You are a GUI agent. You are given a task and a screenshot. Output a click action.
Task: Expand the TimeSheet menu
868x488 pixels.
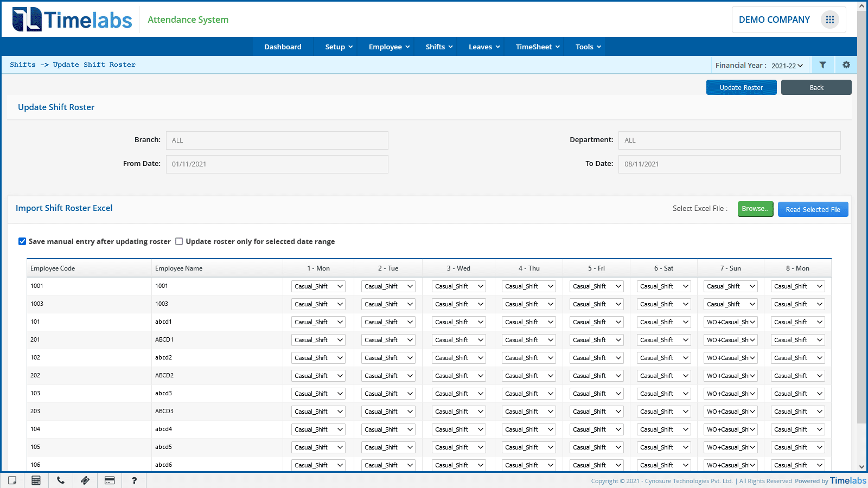coord(537,47)
